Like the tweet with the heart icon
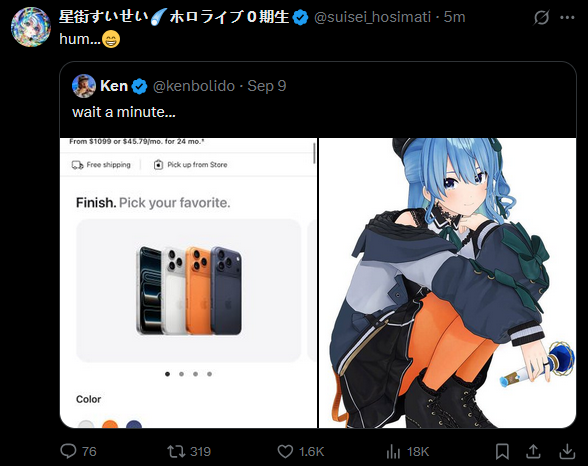Viewport: 588px width, 466px height. (285, 451)
